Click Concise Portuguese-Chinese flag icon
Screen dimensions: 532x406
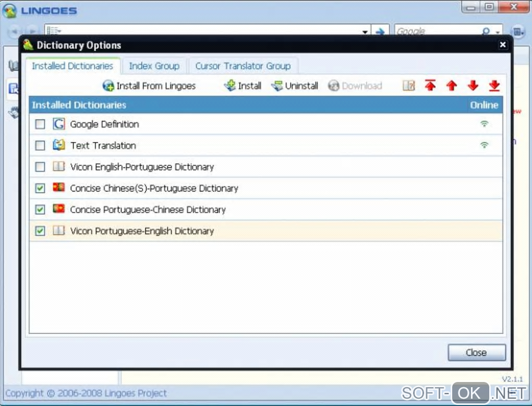click(59, 208)
